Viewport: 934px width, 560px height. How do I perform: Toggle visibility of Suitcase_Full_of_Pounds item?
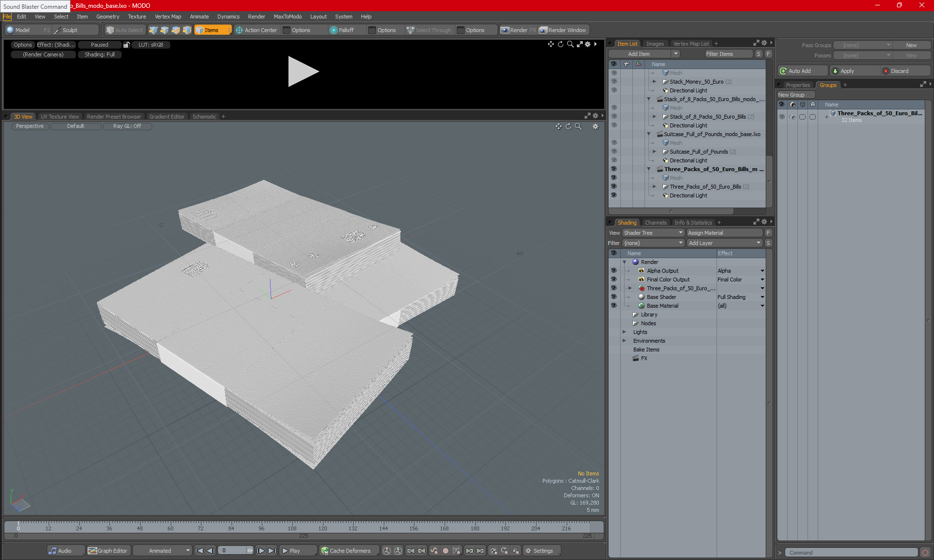(613, 152)
